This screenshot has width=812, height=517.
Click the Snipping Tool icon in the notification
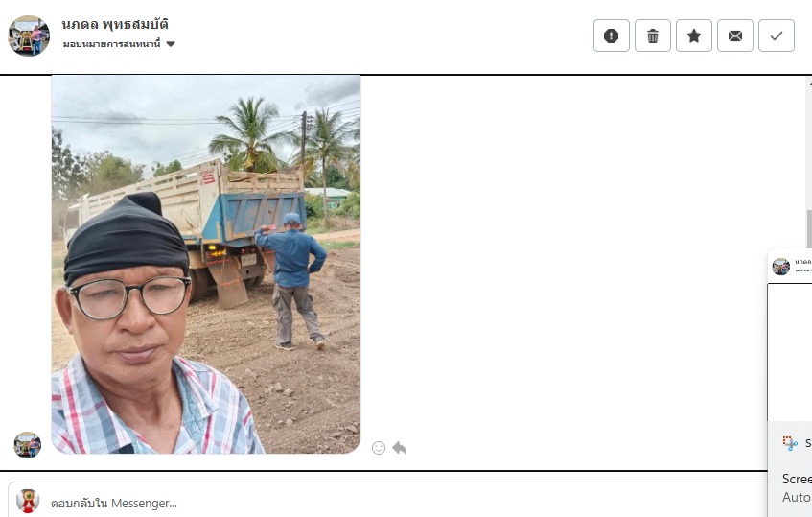790,443
